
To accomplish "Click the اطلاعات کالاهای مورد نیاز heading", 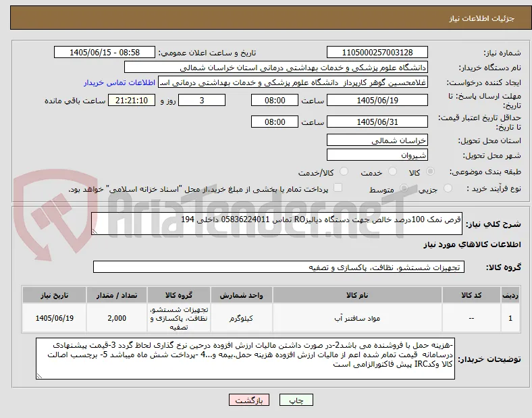I will coord(472,244).
